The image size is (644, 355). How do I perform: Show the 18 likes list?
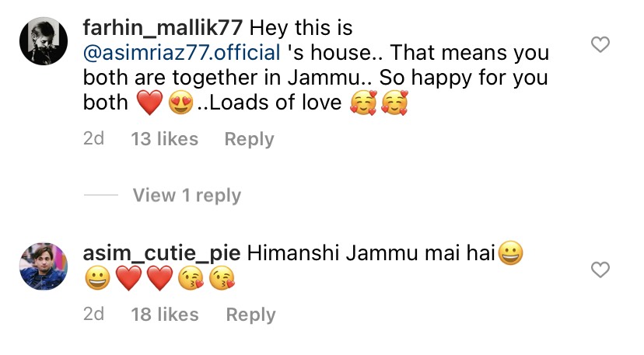click(x=165, y=315)
